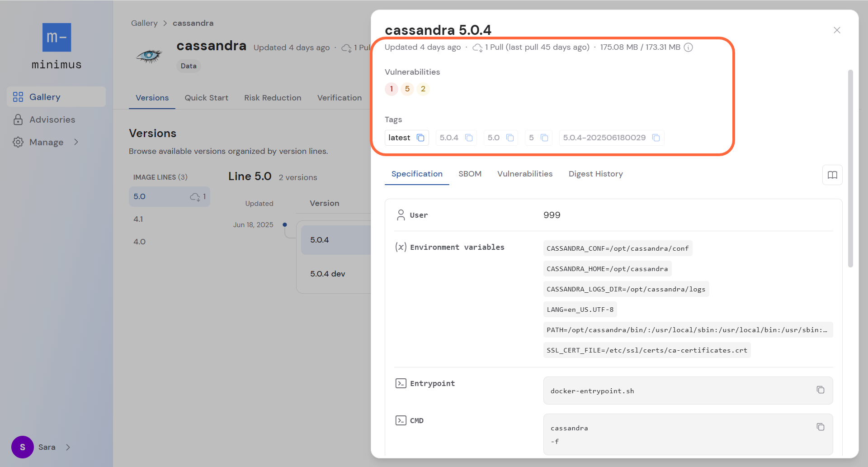Viewport: 868px width, 467px height.
Task: Copy the 5.0 tag
Action: click(510, 138)
